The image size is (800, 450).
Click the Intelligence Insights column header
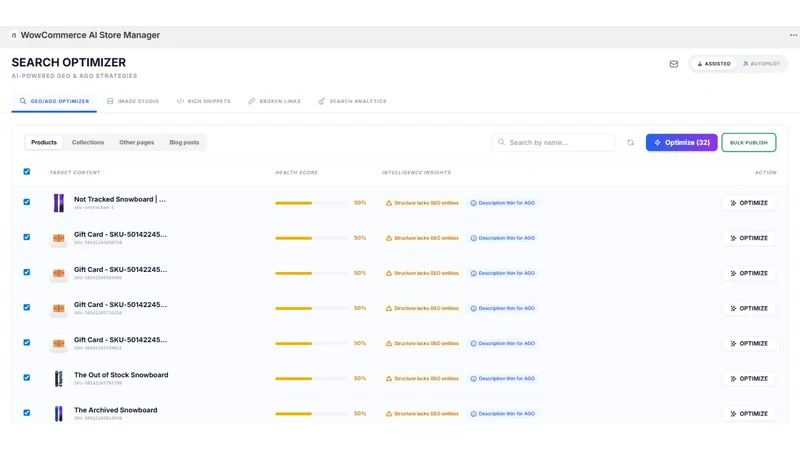416,172
